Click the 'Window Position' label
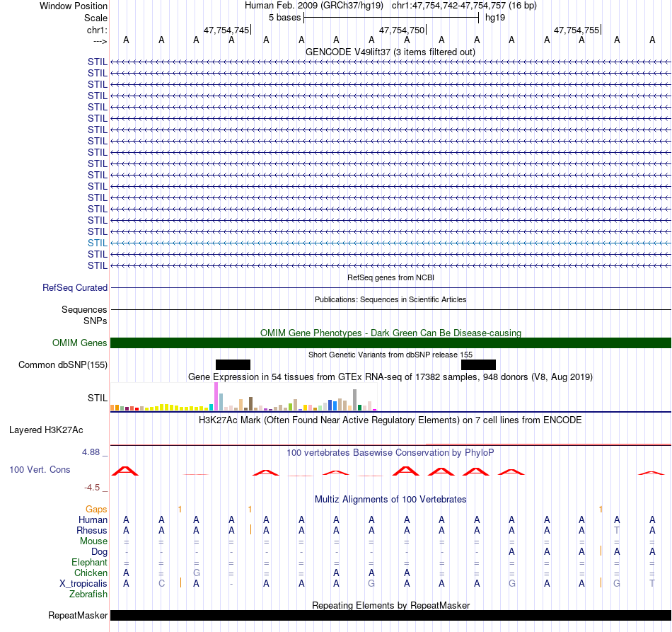 pyautogui.click(x=74, y=6)
